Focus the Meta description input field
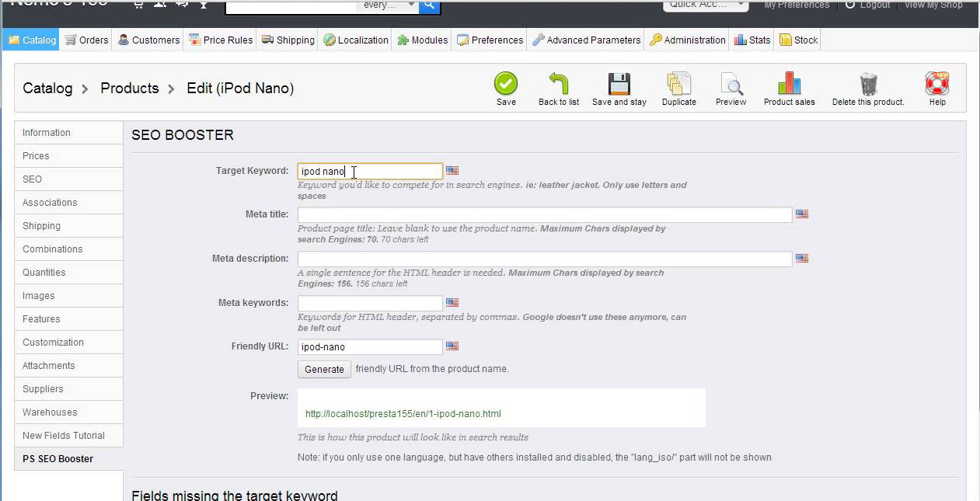Viewport: 980px width, 501px height. pos(545,259)
